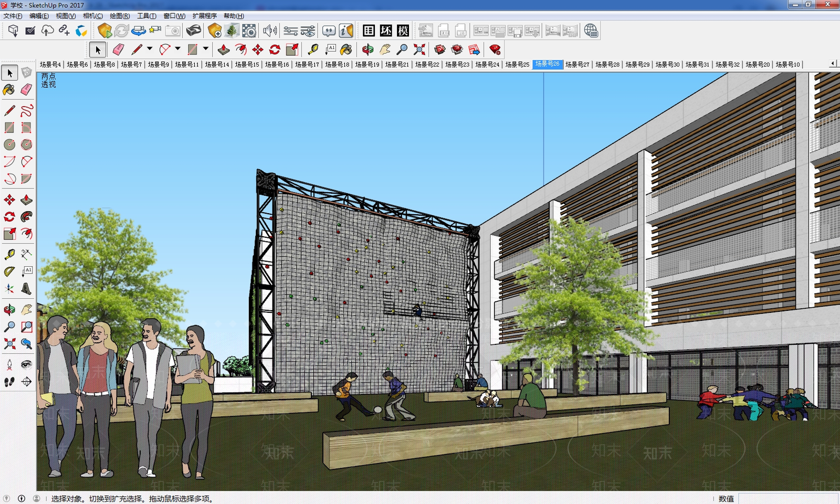The height and width of the screenshot is (504, 840).
Task: Open the 相机(C) menu
Action: tap(93, 16)
